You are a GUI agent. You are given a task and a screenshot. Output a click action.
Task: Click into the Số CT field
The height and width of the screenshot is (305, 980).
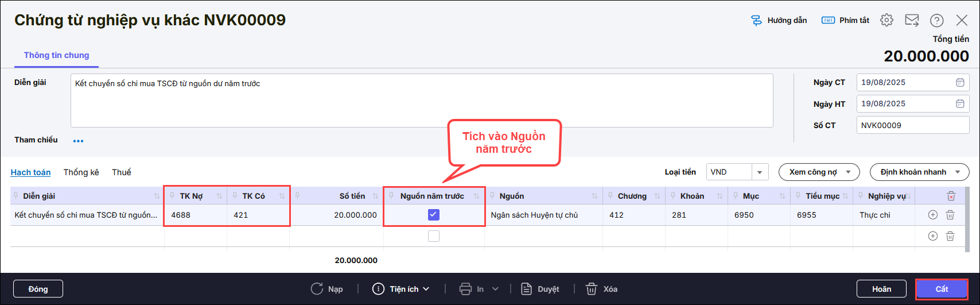coord(912,125)
